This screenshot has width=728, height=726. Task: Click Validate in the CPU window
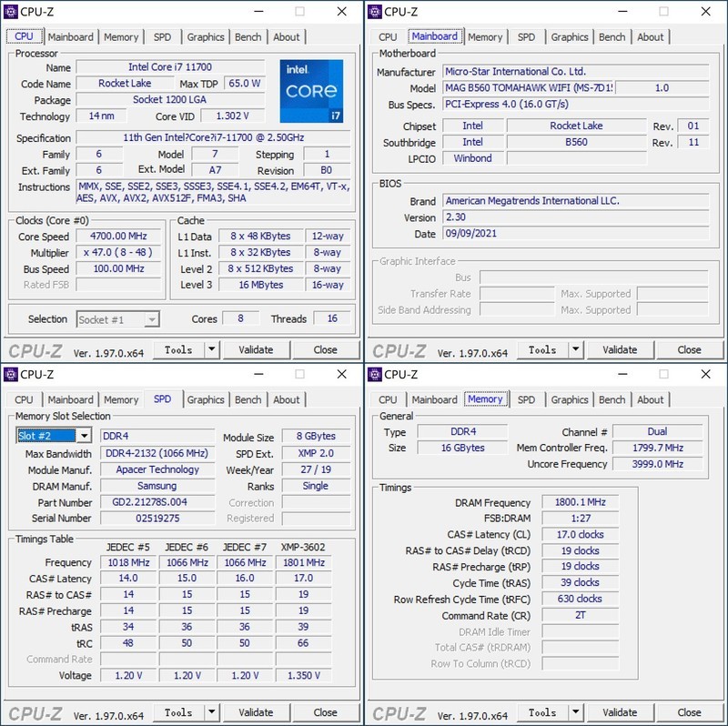click(257, 349)
